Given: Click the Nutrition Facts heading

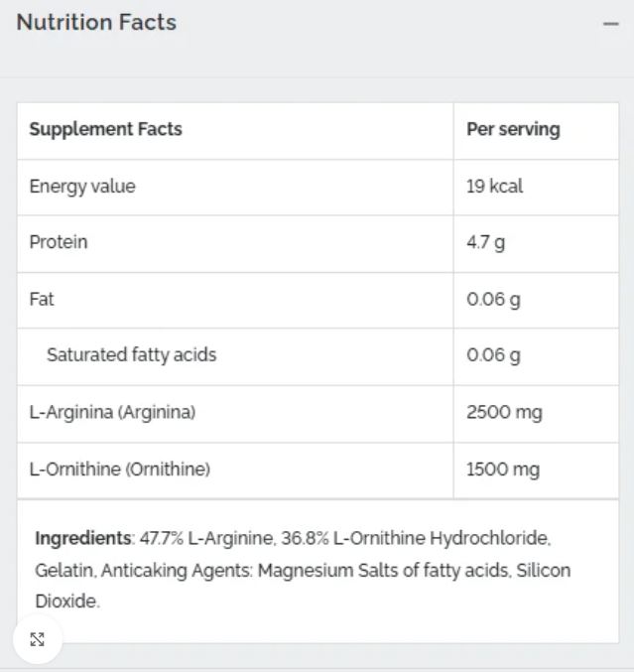Looking at the screenshot, I should pos(96,22).
